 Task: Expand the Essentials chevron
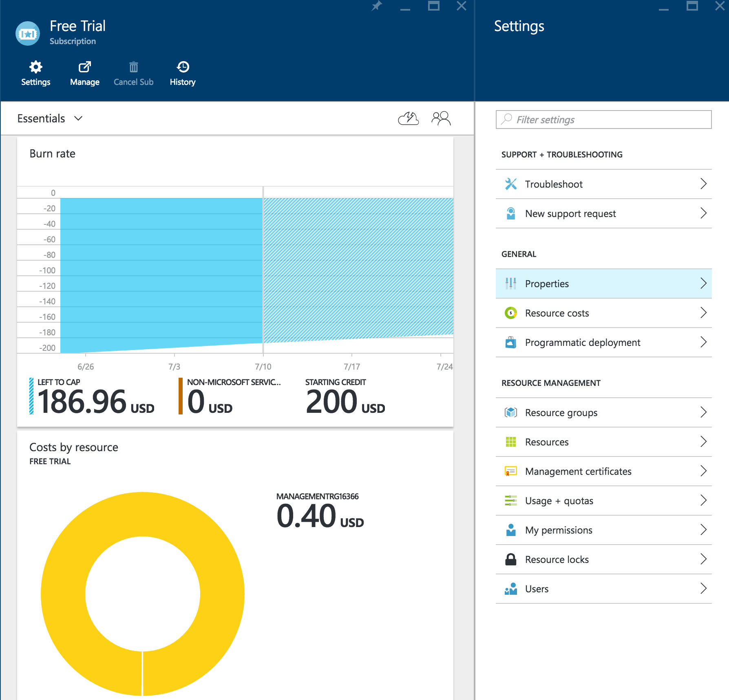[78, 119]
